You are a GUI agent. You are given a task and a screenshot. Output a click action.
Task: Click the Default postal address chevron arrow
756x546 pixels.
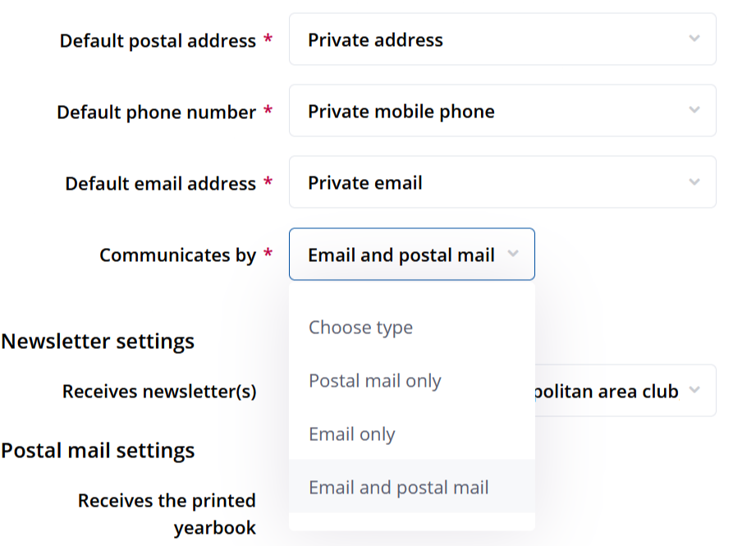point(694,39)
